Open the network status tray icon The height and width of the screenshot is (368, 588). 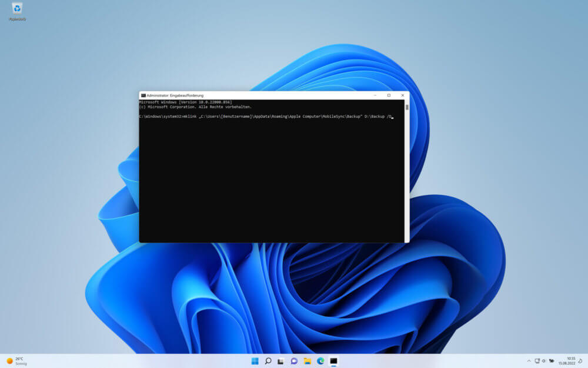pyautogui.click(x=537, y=361)
